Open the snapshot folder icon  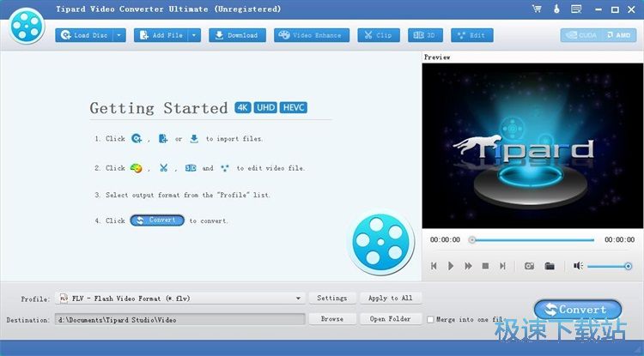click(x=550, y=266)
